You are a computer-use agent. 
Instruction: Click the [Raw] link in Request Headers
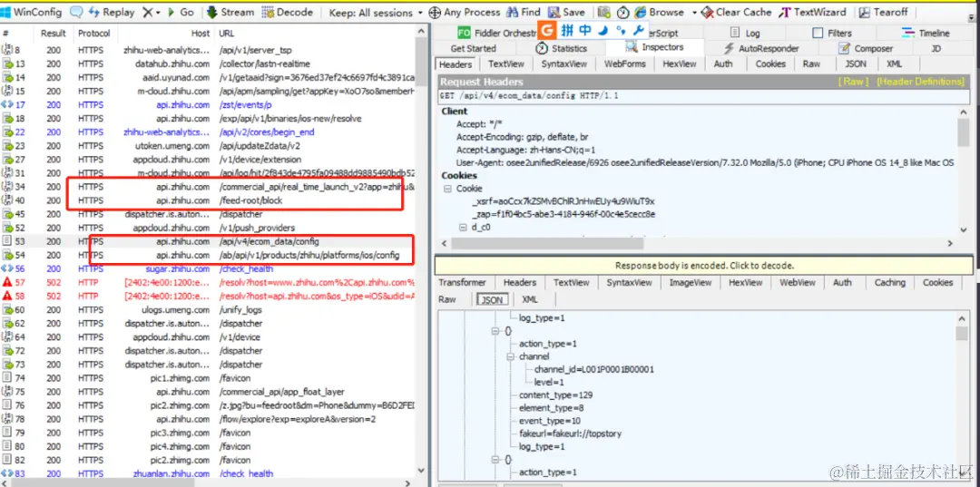pyautogui.click(x=853, y=82)
